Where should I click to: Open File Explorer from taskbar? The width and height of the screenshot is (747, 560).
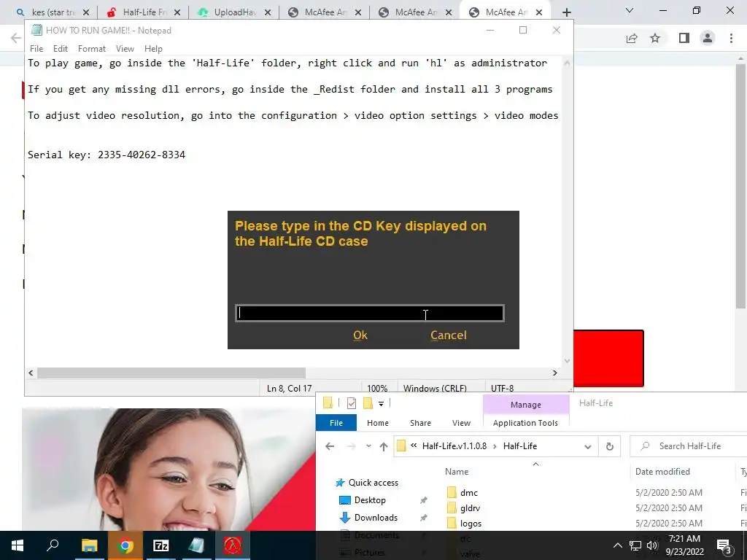(90, 545)
